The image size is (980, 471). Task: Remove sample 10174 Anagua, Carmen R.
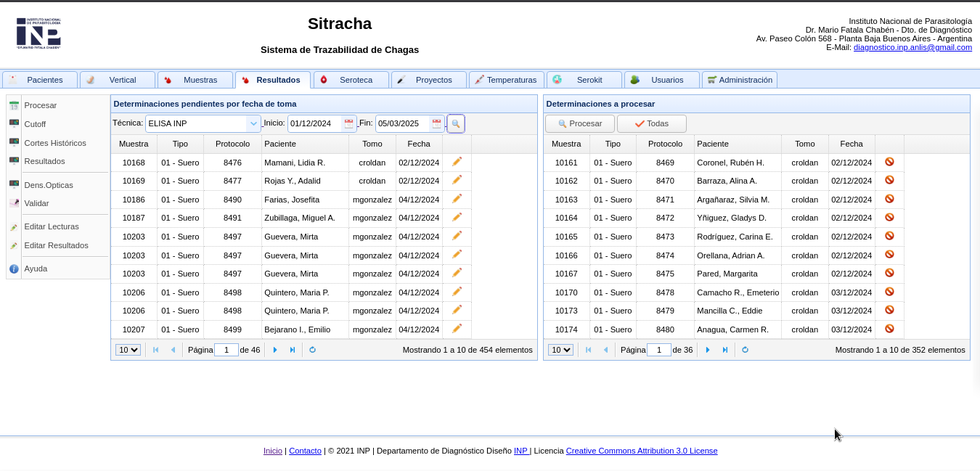click(889, 329)
